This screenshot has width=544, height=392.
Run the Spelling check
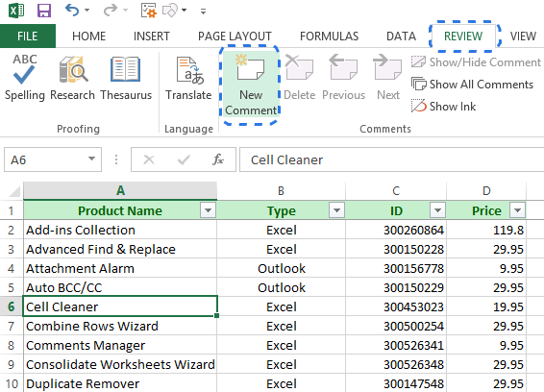(25, 78)
